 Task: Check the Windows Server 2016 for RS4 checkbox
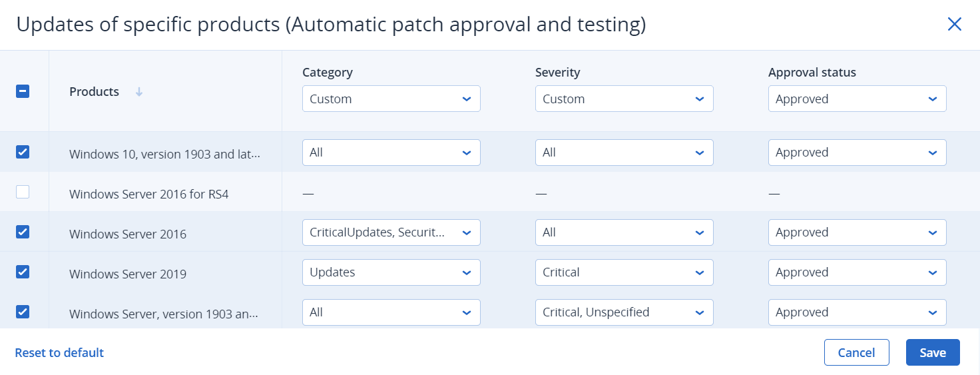23,192
